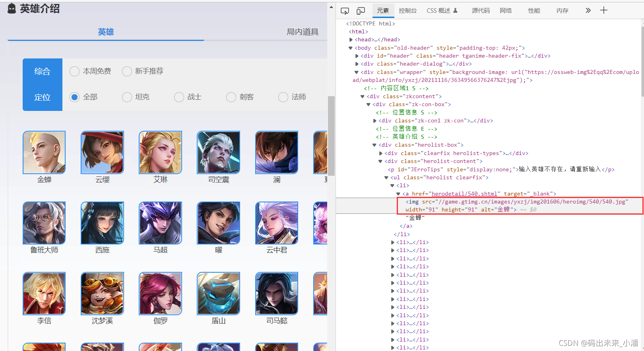This screenshot has width=644, height=351.
Task: Collapse the ul herolist clearfix node
Action: coord(386,178)
